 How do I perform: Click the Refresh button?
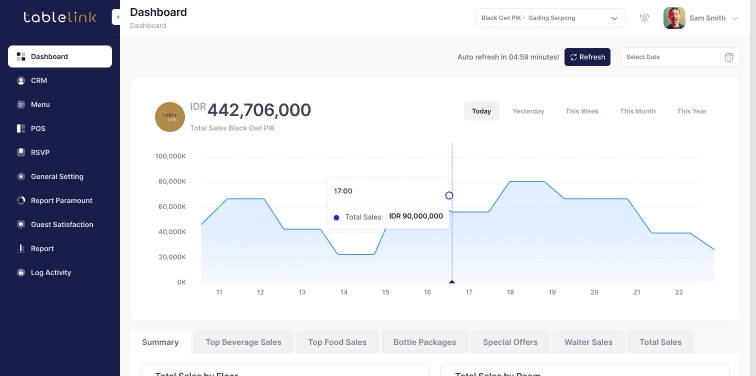pyautogui.click(x=587, y=57)
